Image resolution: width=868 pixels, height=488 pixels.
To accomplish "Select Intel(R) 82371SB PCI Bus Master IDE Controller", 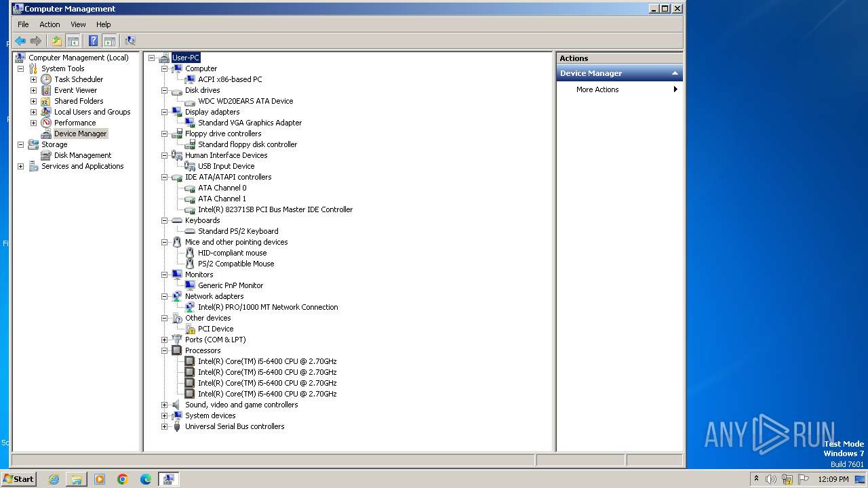I will 275,209.
